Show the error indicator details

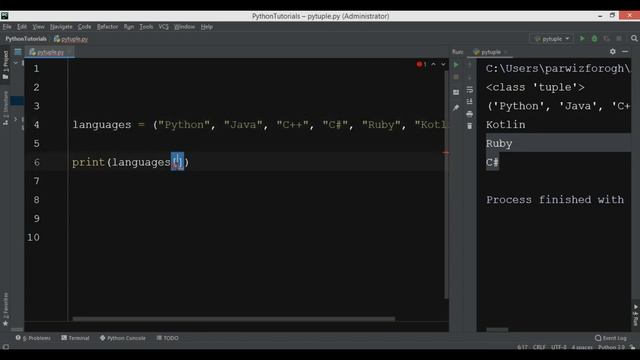tap(422, 64)
